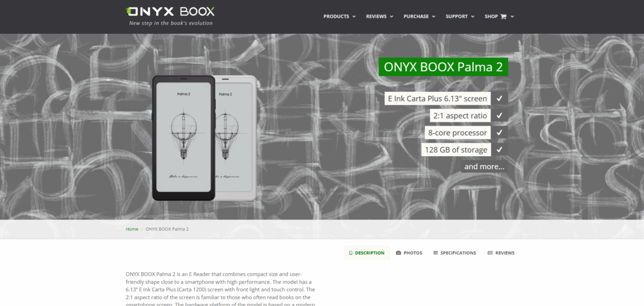The height and width of the screenshot is (306, 644).
Task: Click checkmark next to 8-core processor
Action: (499, 133)
